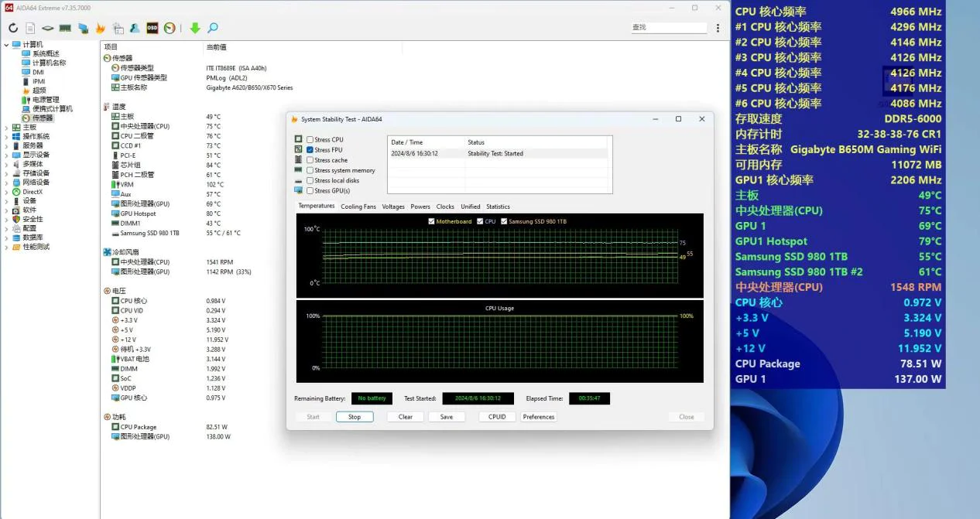The width and height of the screenshot is (980, 519).
Task: Launch the flame System Stability Test icon
Action: click(100, 29)
